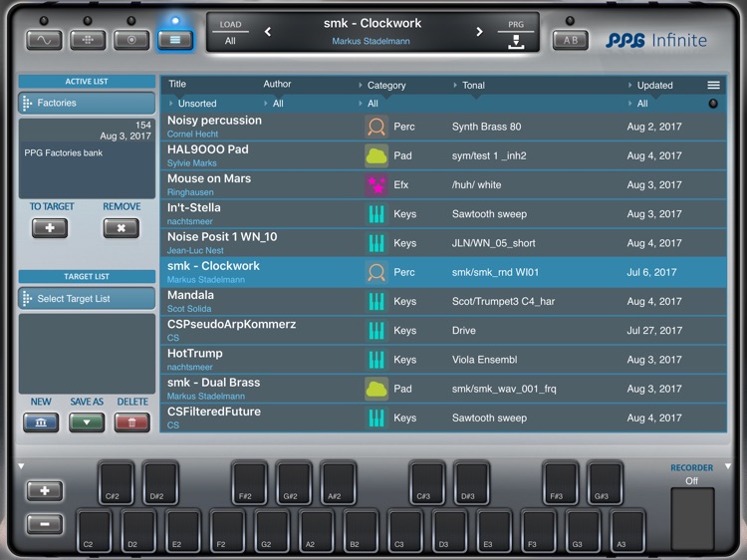Toggle the A B compare button
This screenshot has height=560, width=747.
pyautogui.click(x=571, y=40)
